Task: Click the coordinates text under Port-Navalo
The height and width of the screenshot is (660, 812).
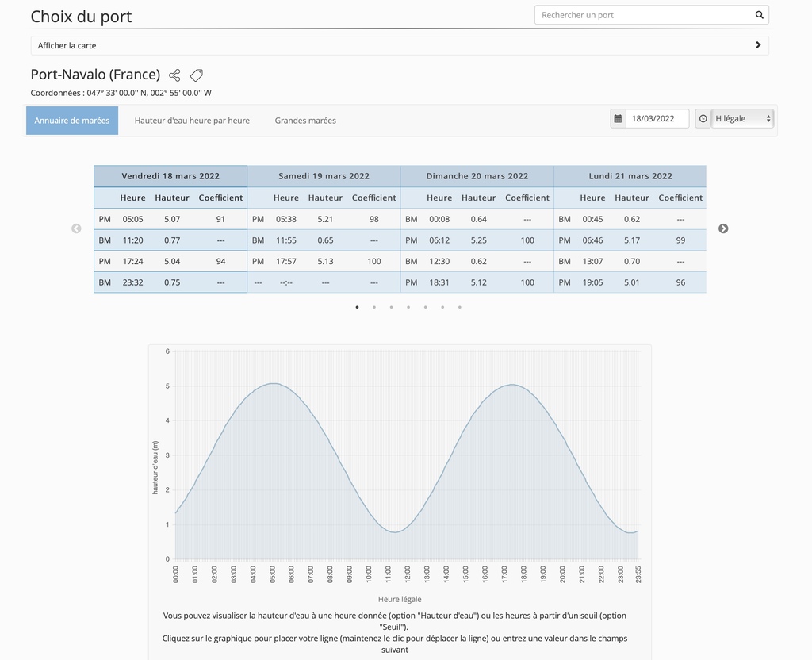Action: click(121, 94)
